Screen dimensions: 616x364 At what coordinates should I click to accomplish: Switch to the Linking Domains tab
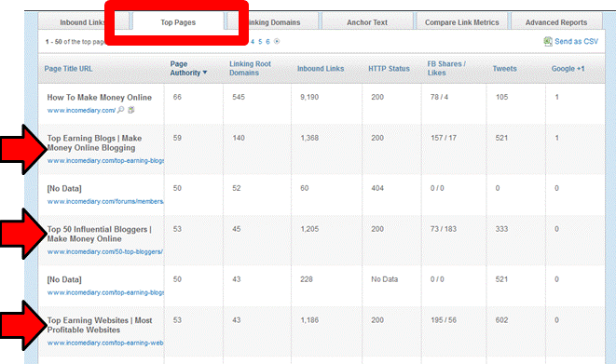click(x=273, y=22)
